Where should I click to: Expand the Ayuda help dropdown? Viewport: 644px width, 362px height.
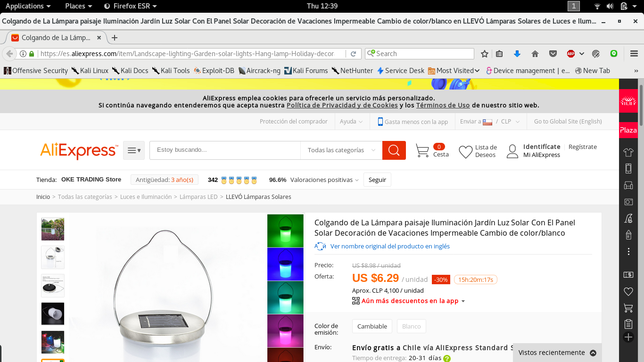[x=351, y=122]
